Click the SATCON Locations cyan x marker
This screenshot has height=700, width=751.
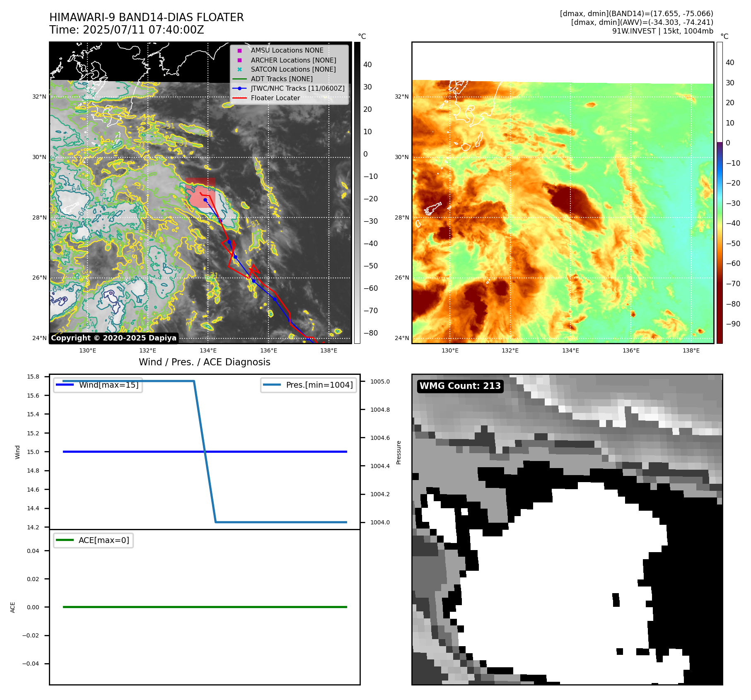coord(239,69)
